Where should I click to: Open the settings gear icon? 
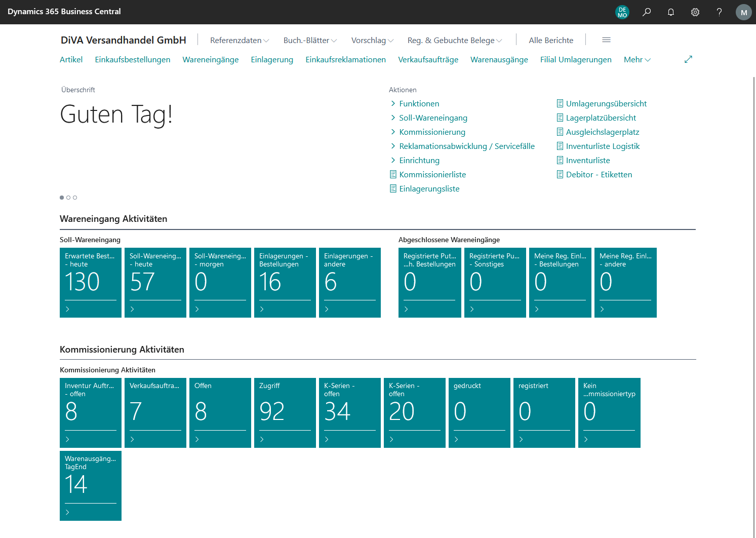click(695, 12)
